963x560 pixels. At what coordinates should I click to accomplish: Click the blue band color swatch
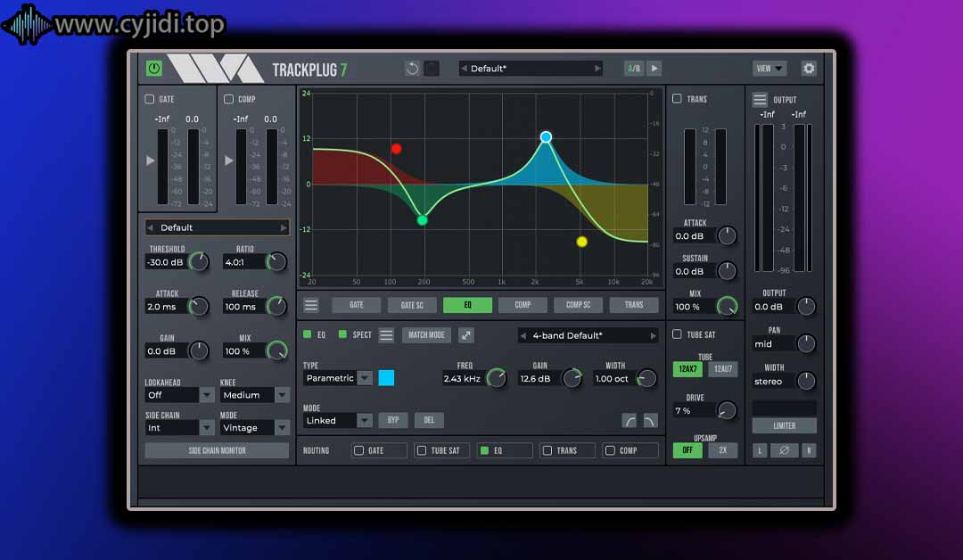386,378
